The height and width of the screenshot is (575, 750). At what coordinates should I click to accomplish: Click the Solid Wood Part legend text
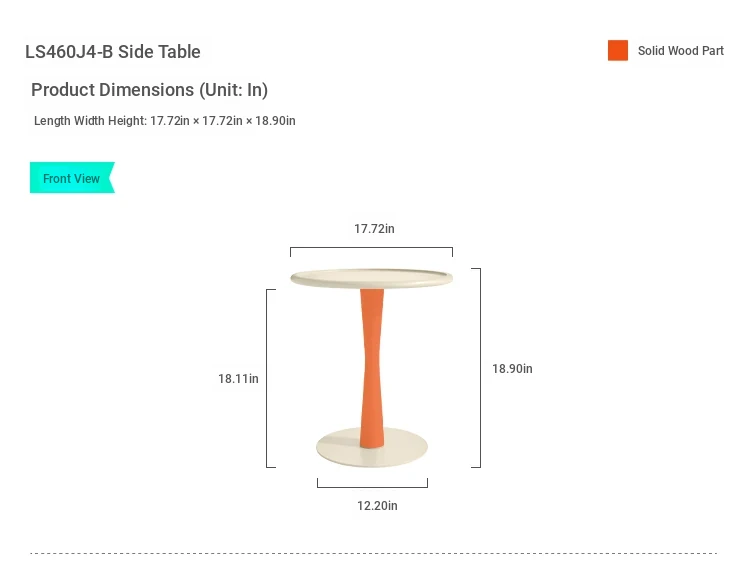click(681, 51)
